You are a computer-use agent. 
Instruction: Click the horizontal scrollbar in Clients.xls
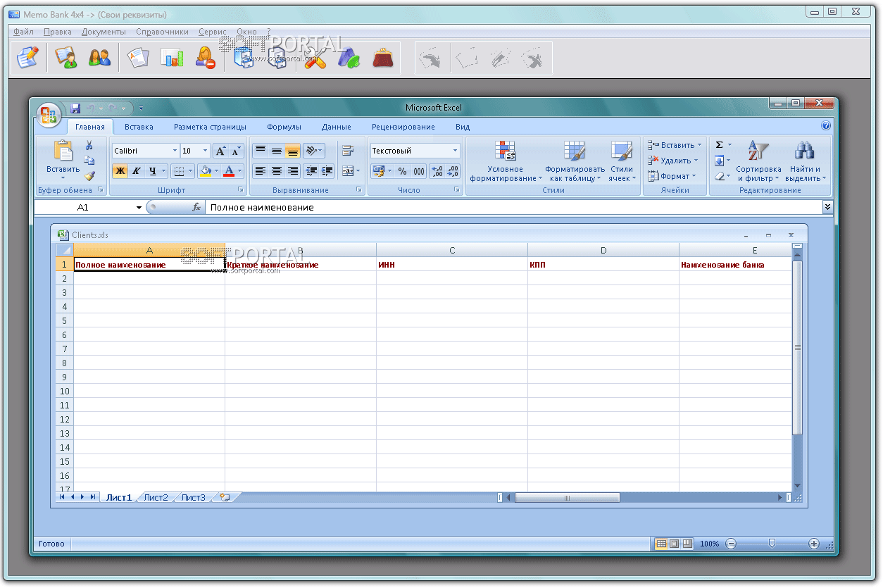[x=567, y=497]
